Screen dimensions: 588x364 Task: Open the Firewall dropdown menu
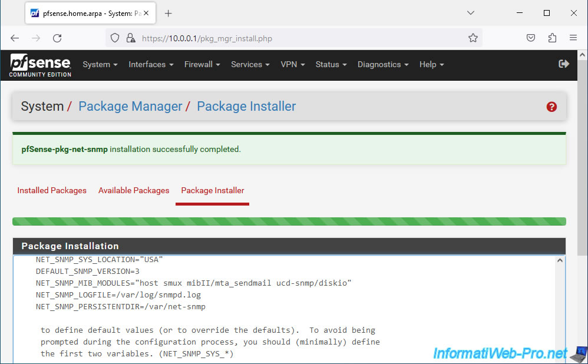click(x=202, y=64)
